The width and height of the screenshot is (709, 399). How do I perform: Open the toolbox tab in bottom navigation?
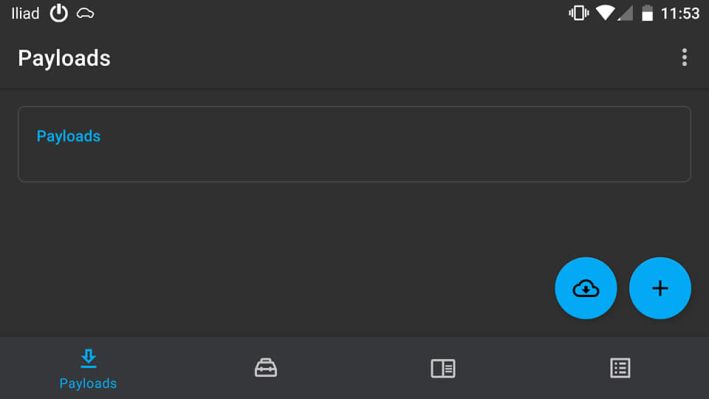point(265,368)
